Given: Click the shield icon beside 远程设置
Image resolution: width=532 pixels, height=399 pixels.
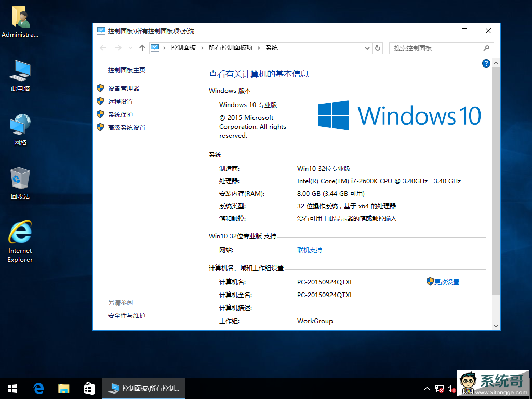Looking at the screenshot, I should (100, 101).
